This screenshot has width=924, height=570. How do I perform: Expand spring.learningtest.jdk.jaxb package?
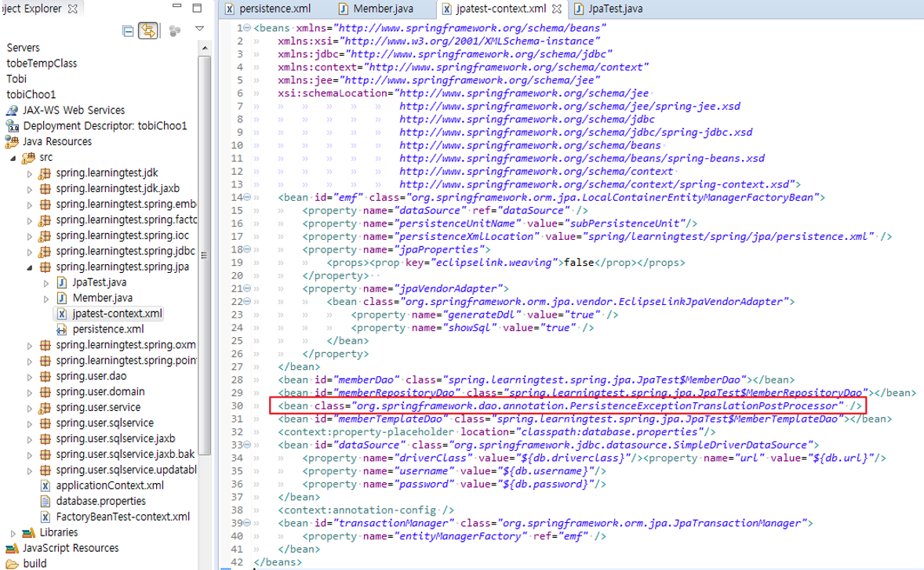pos(30,189)
